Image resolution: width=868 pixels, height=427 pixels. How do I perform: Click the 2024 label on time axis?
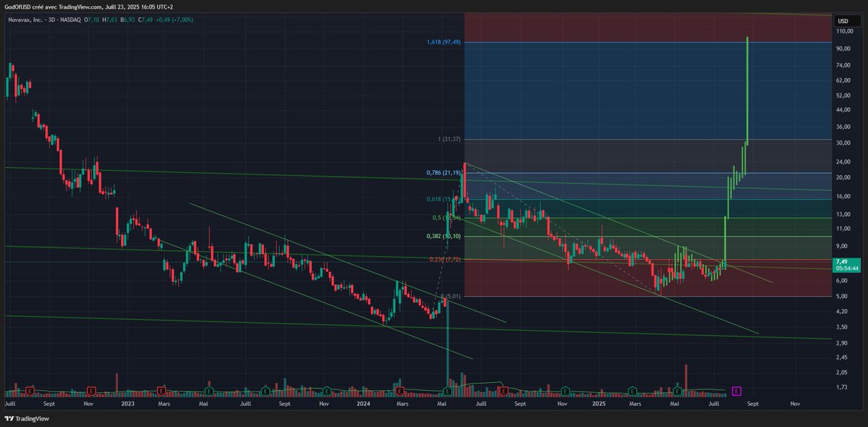364,403
